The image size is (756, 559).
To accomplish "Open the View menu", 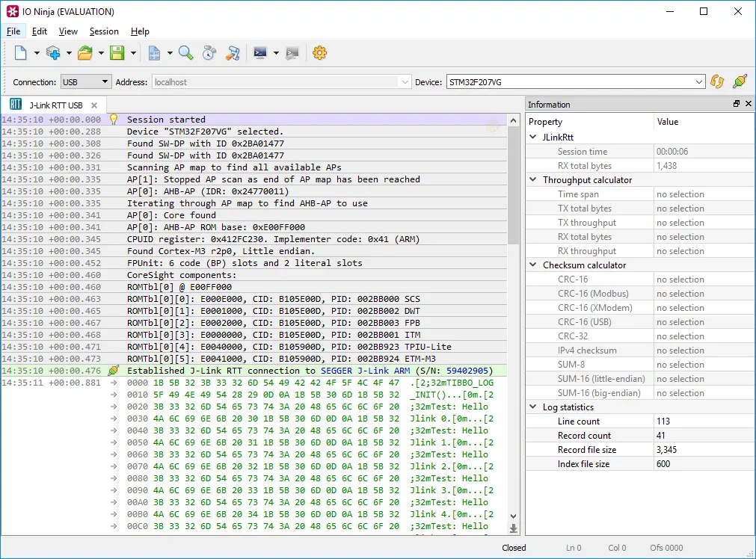I will [68, 31].
